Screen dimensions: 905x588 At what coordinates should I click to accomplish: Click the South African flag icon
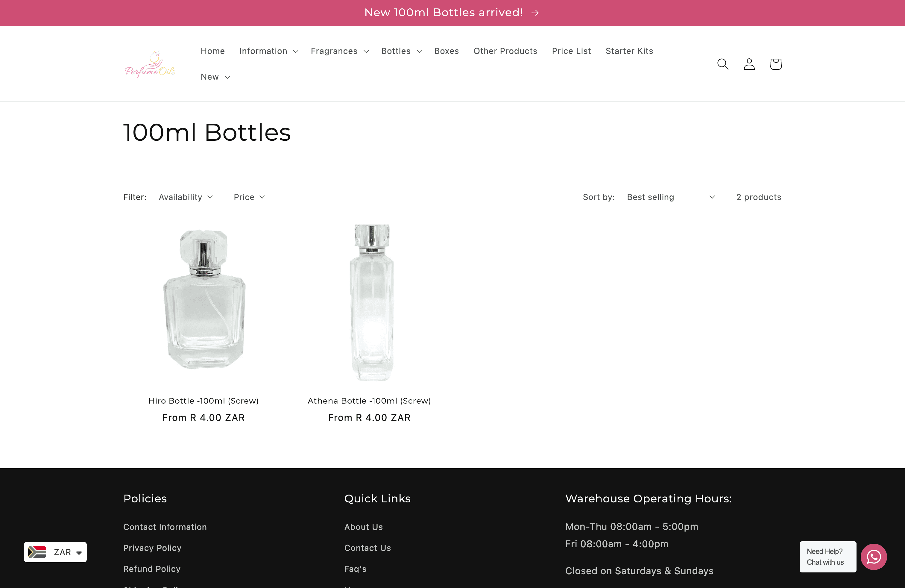[38, 552]
